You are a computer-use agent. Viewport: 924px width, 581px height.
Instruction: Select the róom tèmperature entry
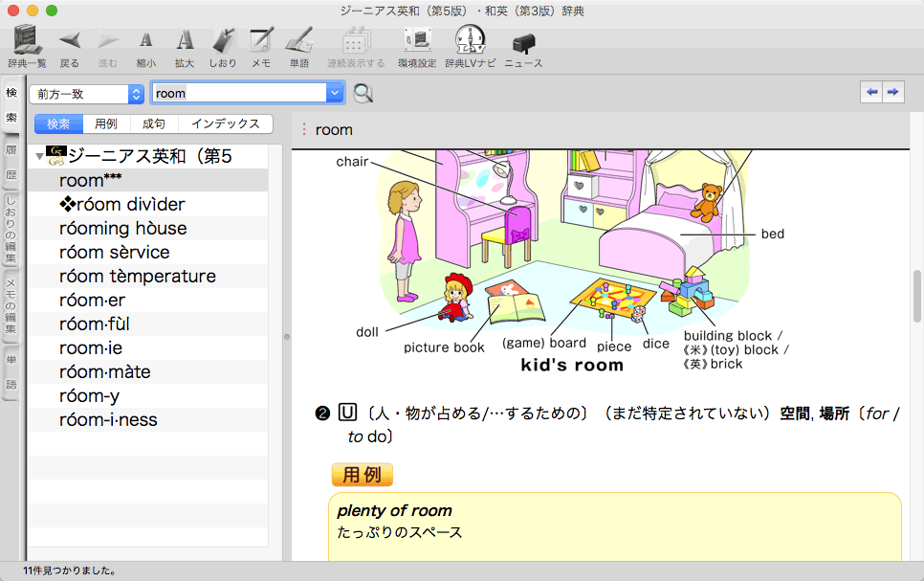coord(148,276)
